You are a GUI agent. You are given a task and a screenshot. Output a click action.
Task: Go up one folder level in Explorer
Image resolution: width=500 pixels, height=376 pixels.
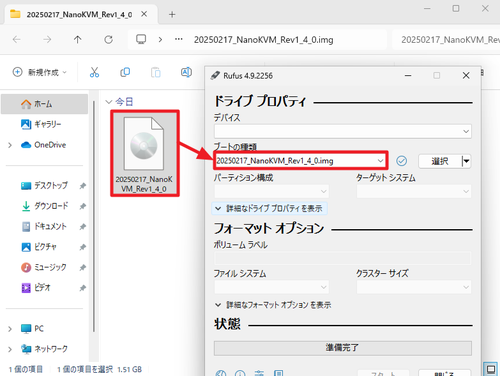pos(77,40)
